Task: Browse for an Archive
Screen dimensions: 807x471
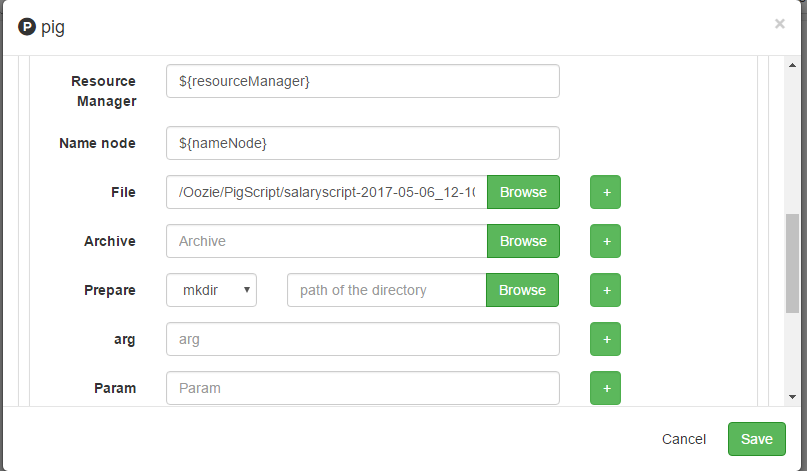Action: [x=523, y=241]
